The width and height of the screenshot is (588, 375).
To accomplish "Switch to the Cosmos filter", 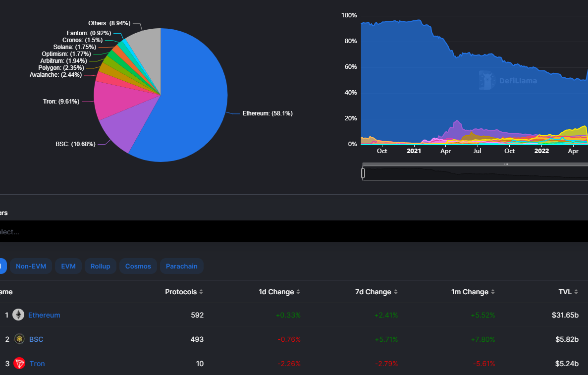I will tap(138, 267).
